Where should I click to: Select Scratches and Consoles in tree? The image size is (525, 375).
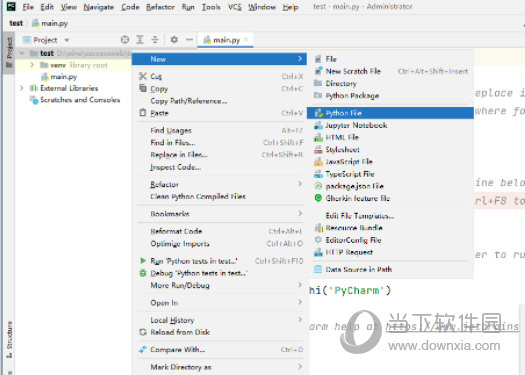(x=80, y=100)
